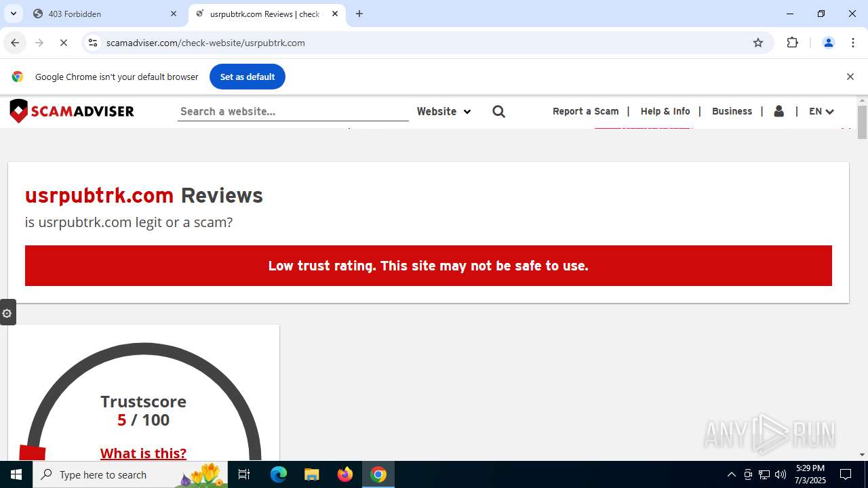Click the Windows taskbar search box
Screen dimensions: 868x488
(x=130, y=474)
